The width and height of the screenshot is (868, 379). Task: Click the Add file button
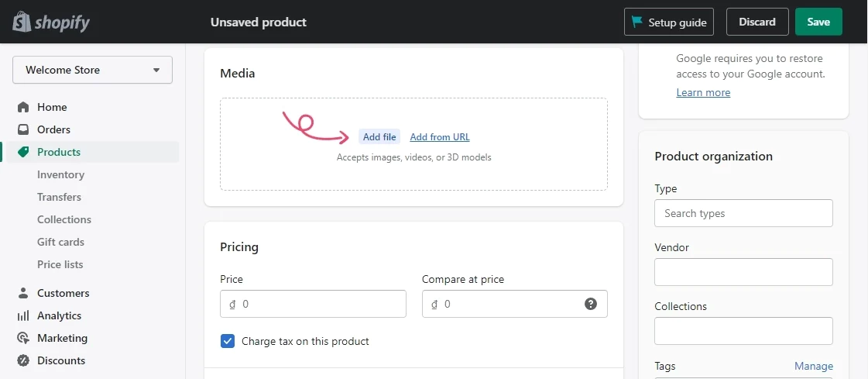(x=379, y=137)
